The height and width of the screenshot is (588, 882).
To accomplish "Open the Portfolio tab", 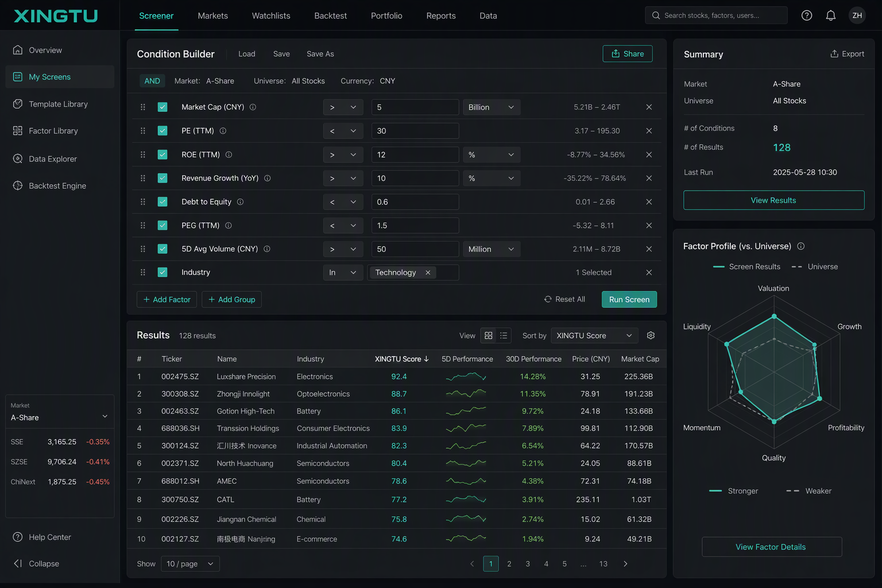I will pos(386,16).
